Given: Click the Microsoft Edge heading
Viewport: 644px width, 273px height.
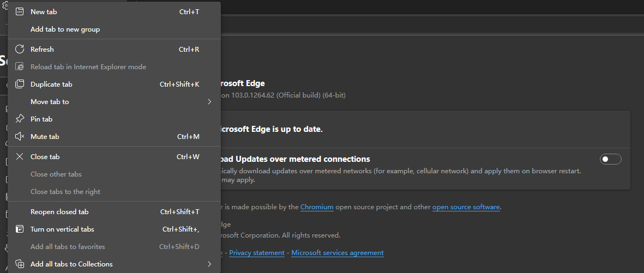Looking at the screenshot, I should coord(243,83).
